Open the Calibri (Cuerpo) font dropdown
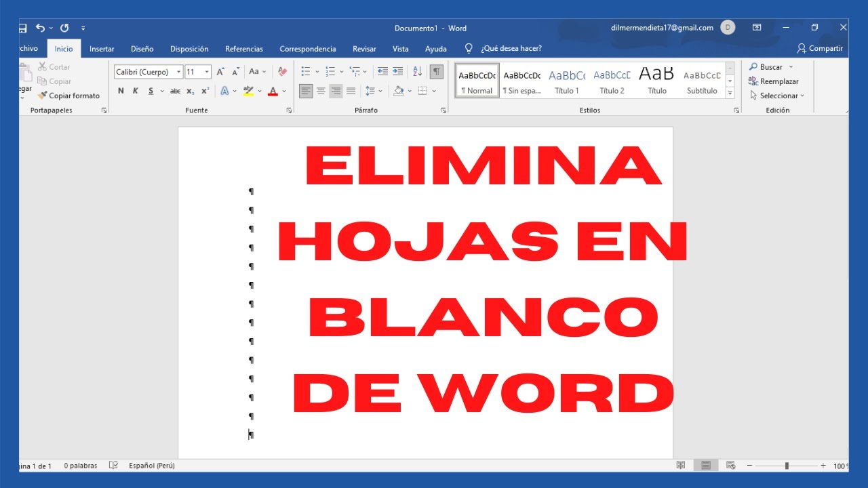Viewport: 868px width, 488px height. pos(179,72)
